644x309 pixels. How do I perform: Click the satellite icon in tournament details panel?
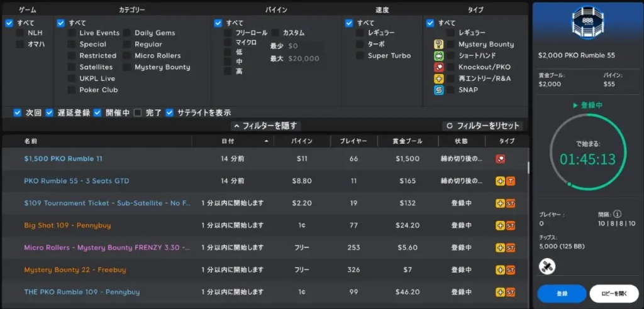coord(547,267)
